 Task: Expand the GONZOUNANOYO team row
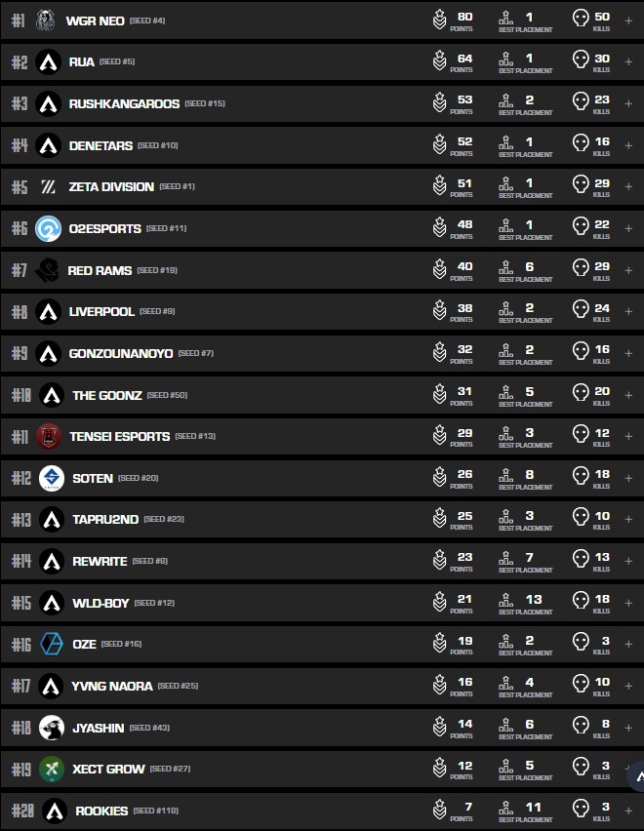point(628,353)
